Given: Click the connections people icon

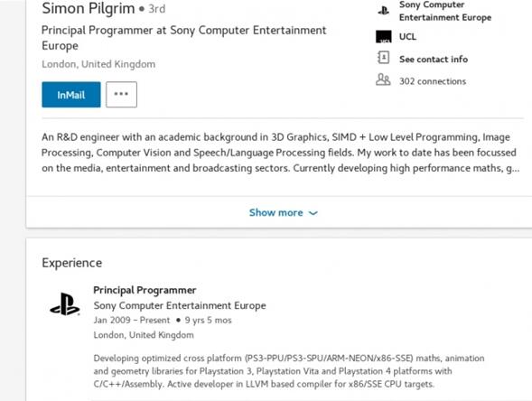Looking at the screenshot, I should click(x=383, y=80).
